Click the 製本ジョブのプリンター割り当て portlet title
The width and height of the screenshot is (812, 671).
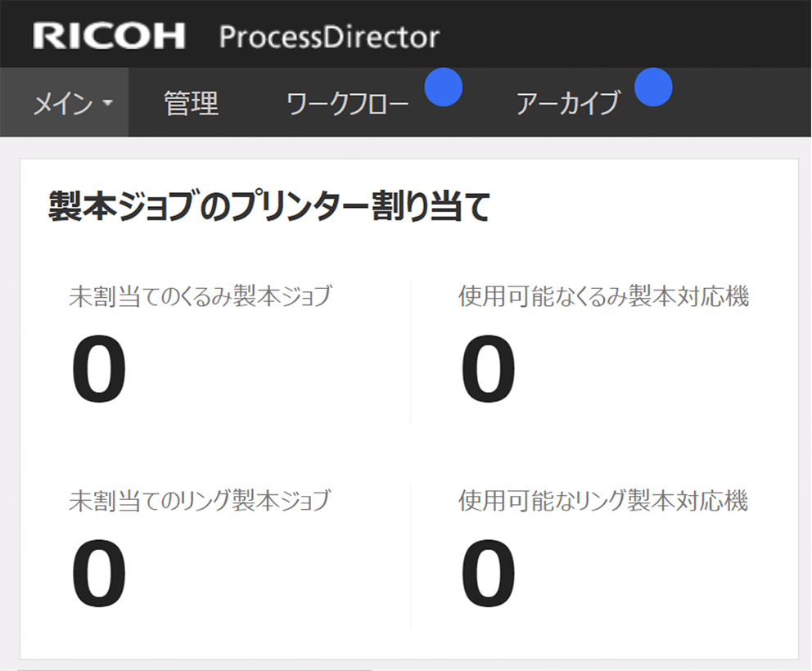[269, 207]
